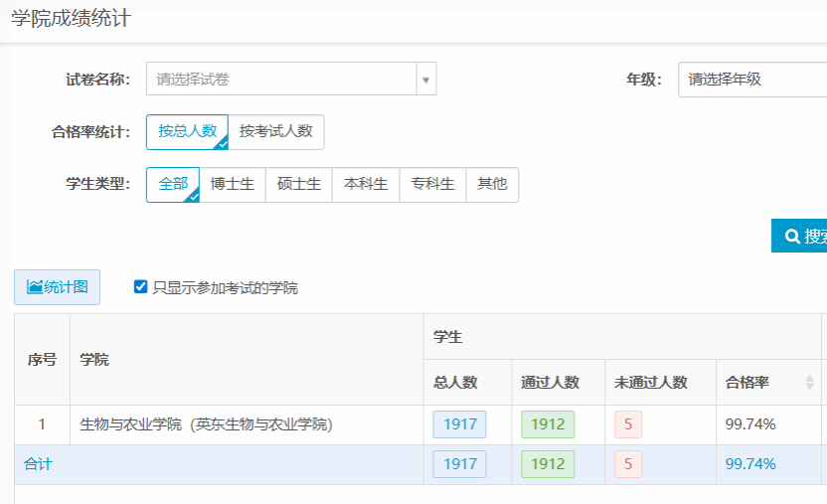This screenshot has width=827, height=504.
Task: Filter by 本科生 student type
Action: [x=366, y=184]
